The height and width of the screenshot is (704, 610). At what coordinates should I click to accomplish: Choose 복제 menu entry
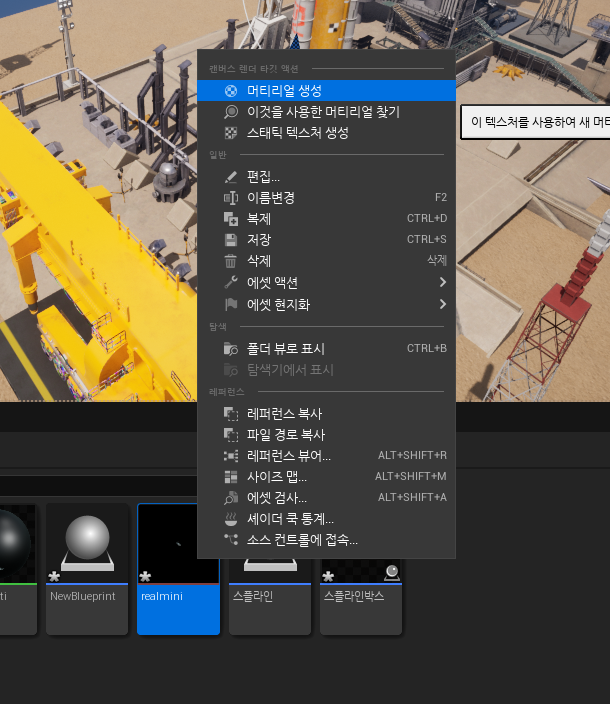click(326, 219)
